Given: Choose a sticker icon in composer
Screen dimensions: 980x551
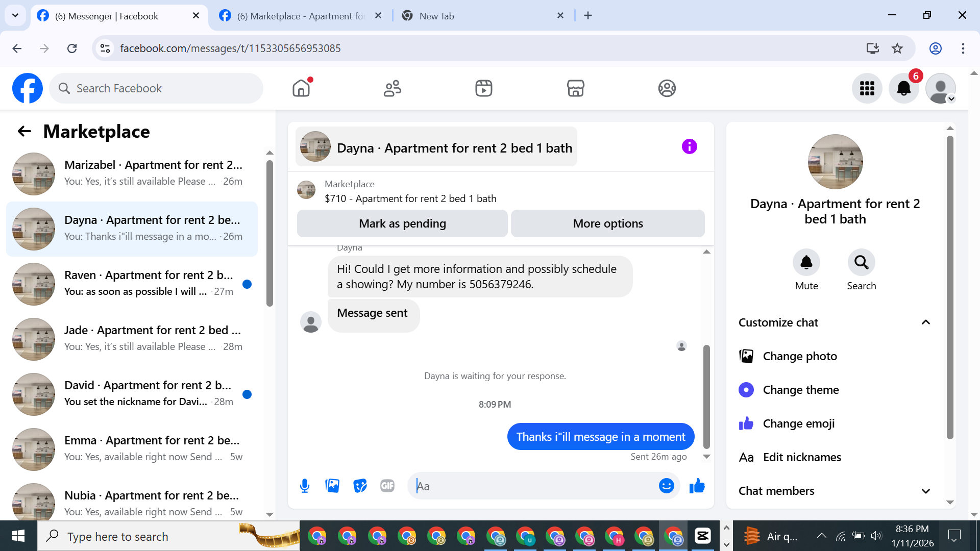Looking at the screenshot, I should point(360,486).
